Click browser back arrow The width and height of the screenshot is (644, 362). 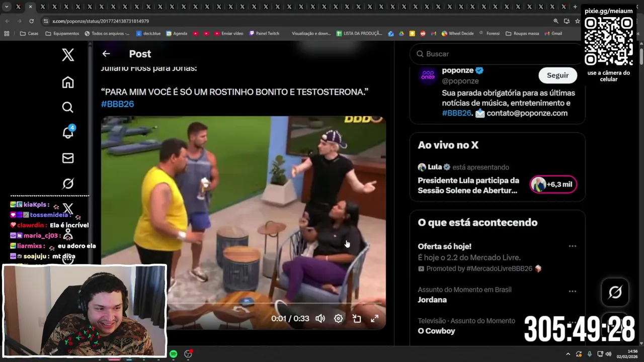(7, 21)
